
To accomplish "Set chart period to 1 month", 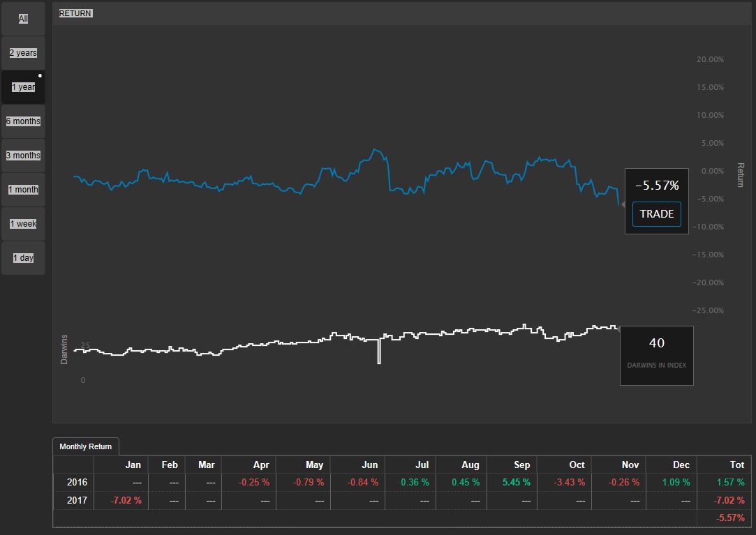I will pyautogui.click(x=23, y=190).
